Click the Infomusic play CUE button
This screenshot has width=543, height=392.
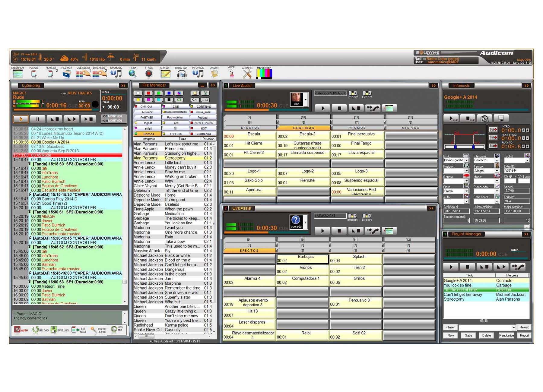click(x=451, y=119)
